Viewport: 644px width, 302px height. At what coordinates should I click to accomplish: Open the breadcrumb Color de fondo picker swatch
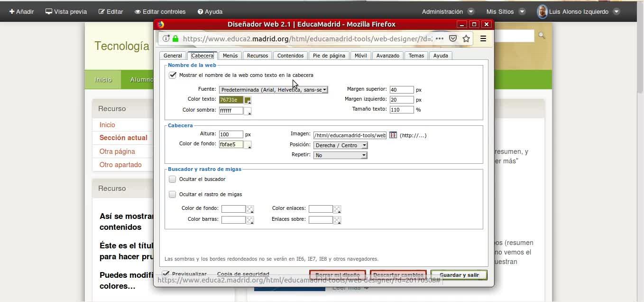pos(250,209)
